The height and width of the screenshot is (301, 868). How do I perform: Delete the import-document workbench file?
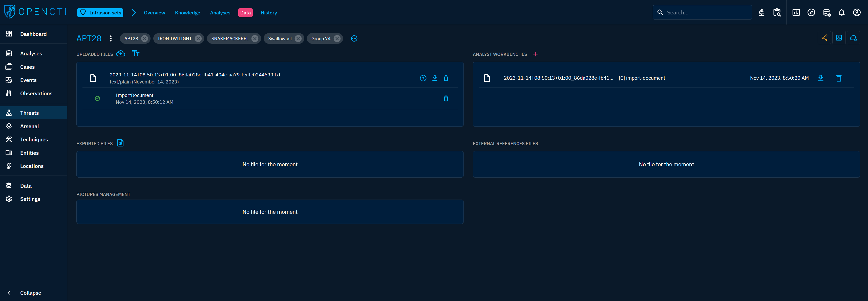click(838, 78)
